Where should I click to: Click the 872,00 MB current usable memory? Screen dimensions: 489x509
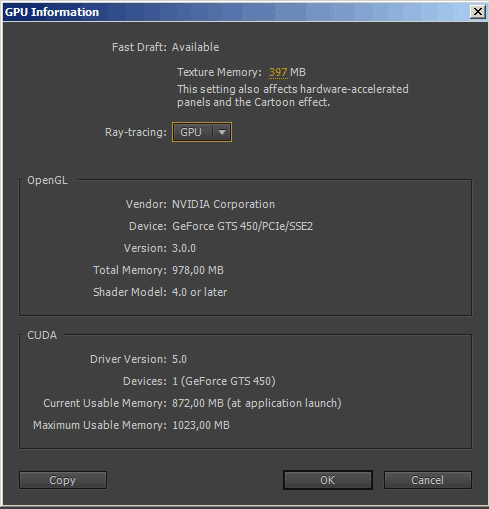256,403
